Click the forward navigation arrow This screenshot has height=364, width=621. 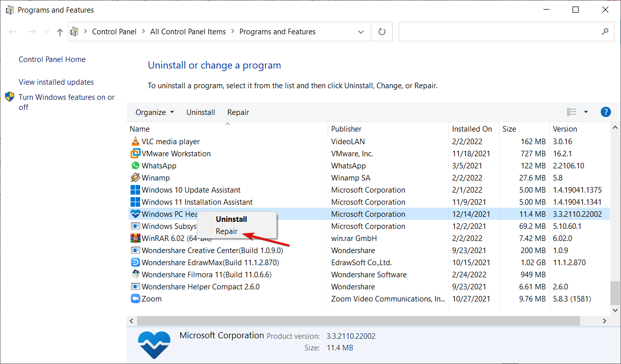[x=32, y=32]
